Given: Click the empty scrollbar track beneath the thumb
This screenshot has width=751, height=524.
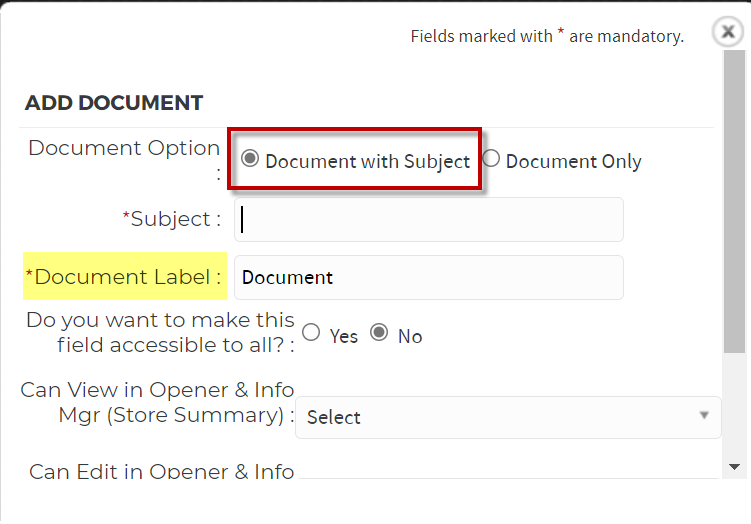Looking at the screenshot, I should click(734, 405).
